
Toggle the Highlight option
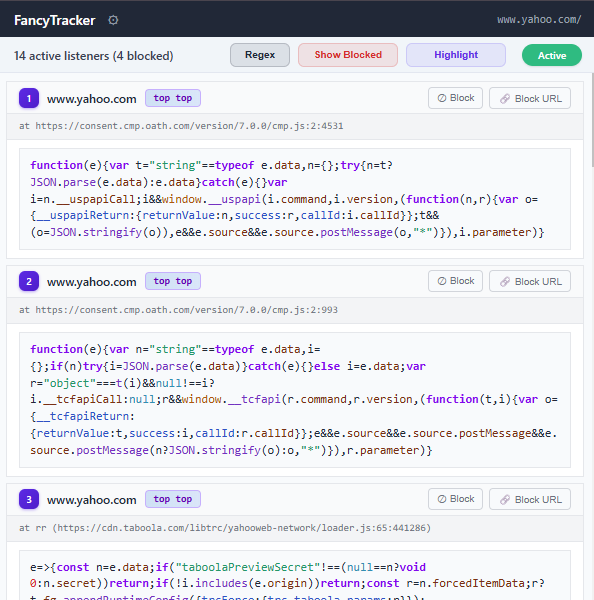pos(456,55)
